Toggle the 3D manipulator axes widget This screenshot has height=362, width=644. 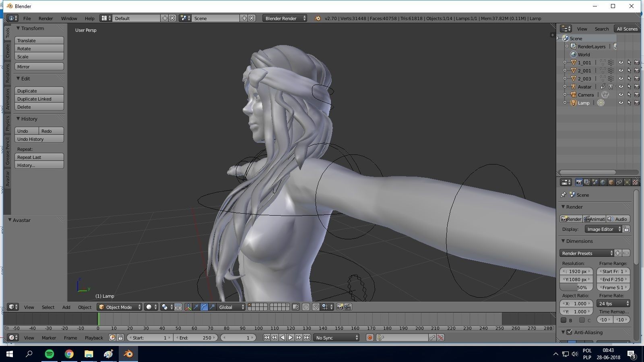point(188,307)
